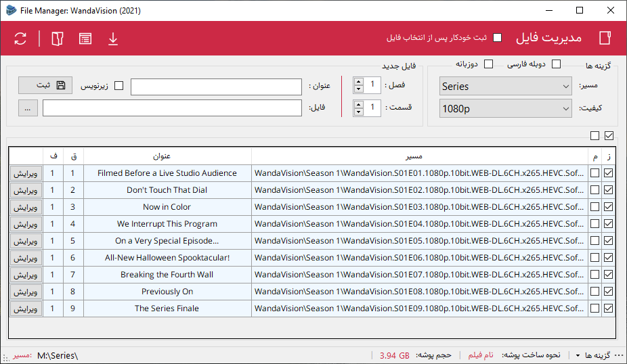Select the 'Breaking the Fourth Wall' title cell
The image size is (627, 364).
(x=167, y=275)
